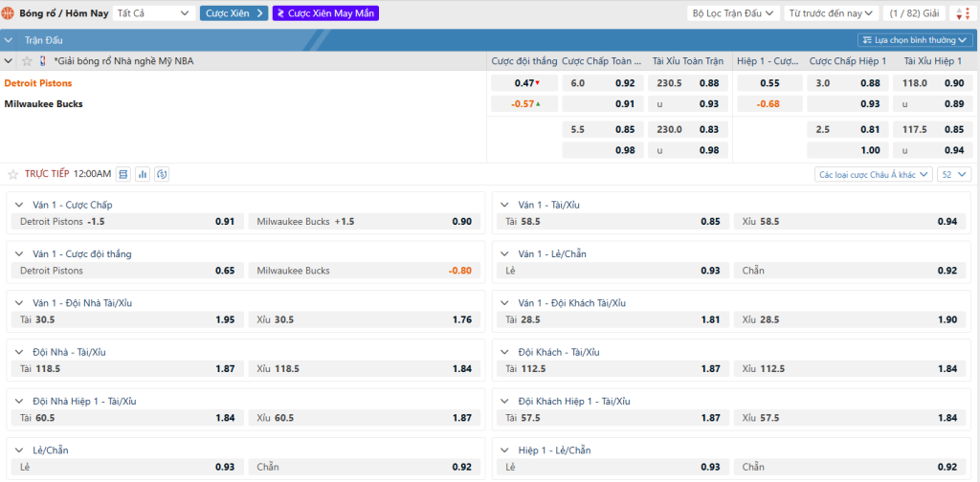Screen dimensions: 980x482
Task: Select over 230.5 odds 0.88
Action: pyautogui.click(x=688, y=83)
